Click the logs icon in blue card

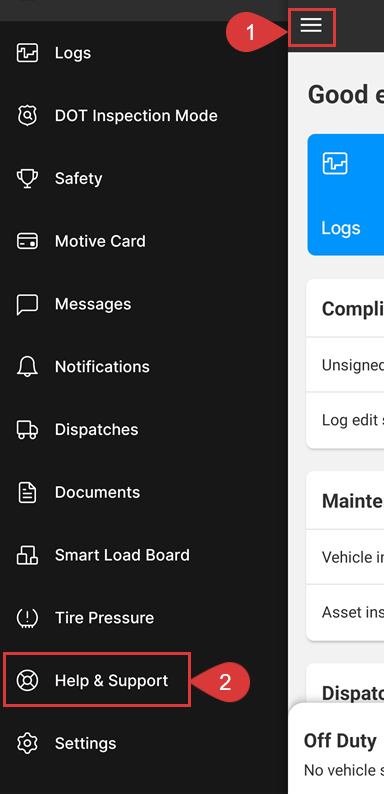coord(335,164)
